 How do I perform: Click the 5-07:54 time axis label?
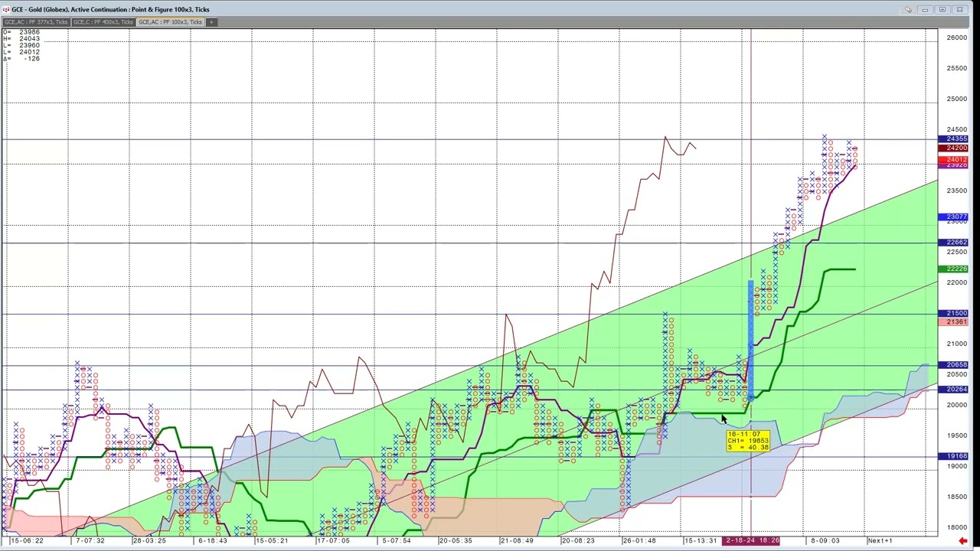click(396, 541)
